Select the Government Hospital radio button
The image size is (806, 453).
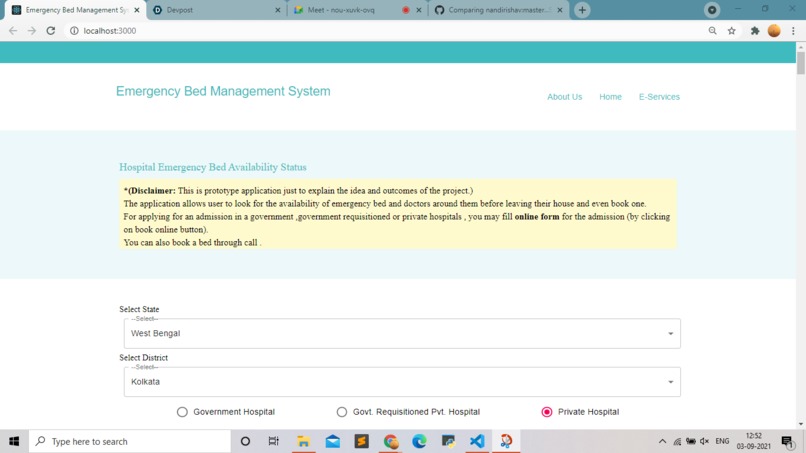coord(182,412)
